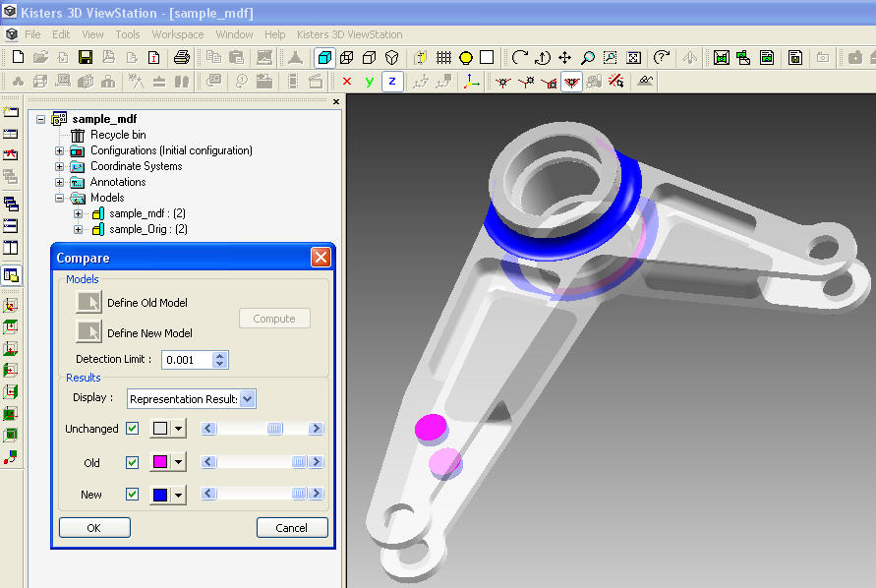Screen dimensions: 876x588
Task: Click Cancel in the Compare dialog
Action: coord(292,528)
